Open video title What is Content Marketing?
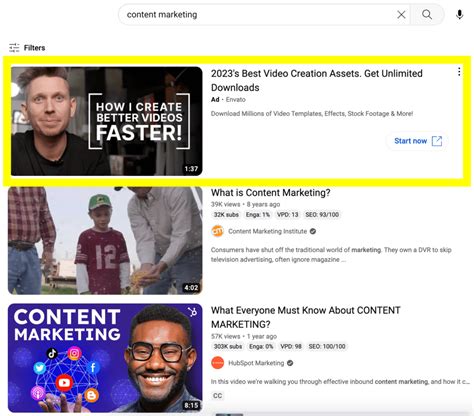 [271, 193]
